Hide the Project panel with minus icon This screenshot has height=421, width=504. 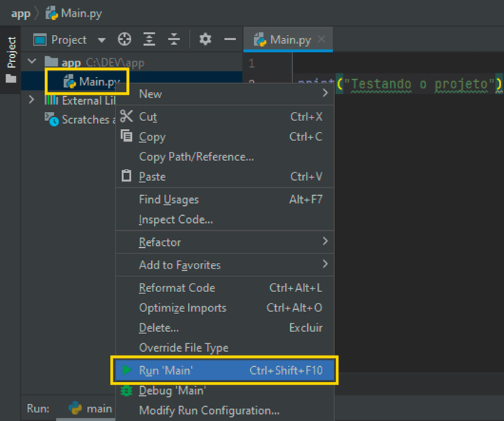[x=230, y=39]
